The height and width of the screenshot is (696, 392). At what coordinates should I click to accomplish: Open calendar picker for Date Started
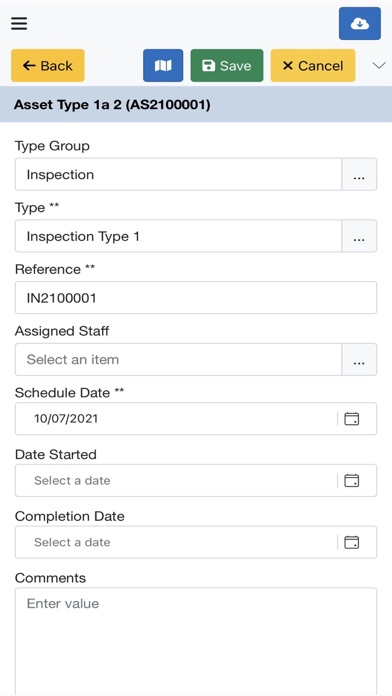352,480
